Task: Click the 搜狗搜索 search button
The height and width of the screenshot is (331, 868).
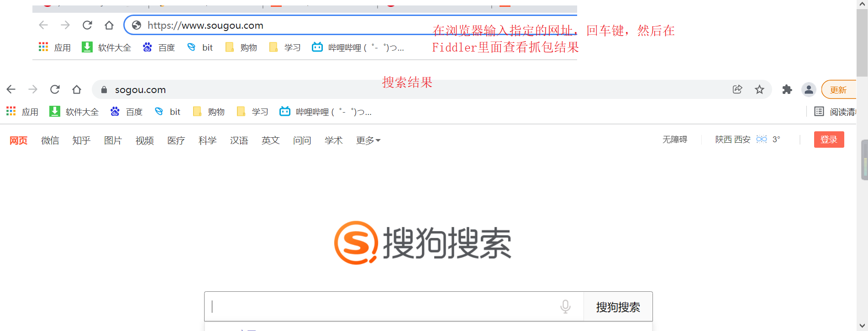Action: (618, 307)
